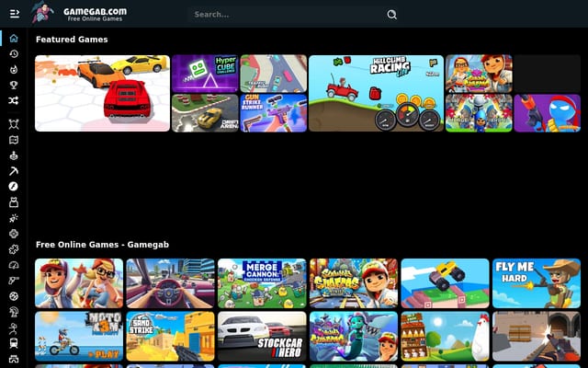This screenshot has height=368, width=588.
Task: Open the Merge Cannon Chicken Defense game
Action: [x=262, y=283]
